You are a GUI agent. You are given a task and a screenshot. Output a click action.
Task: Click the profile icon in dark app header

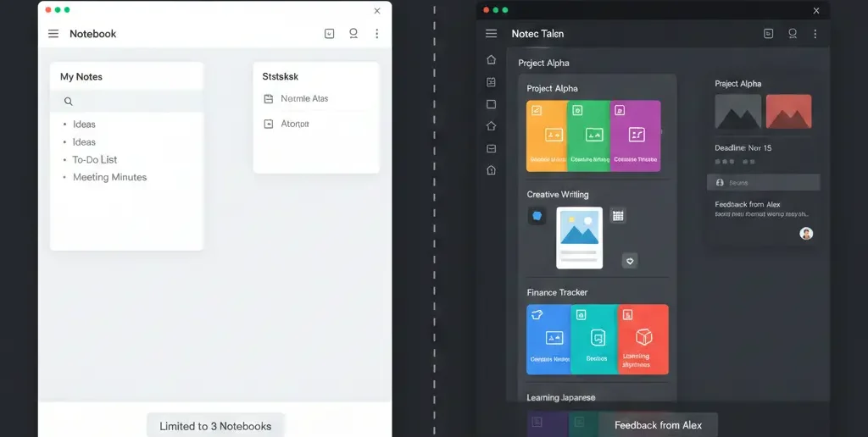(793, 34)
